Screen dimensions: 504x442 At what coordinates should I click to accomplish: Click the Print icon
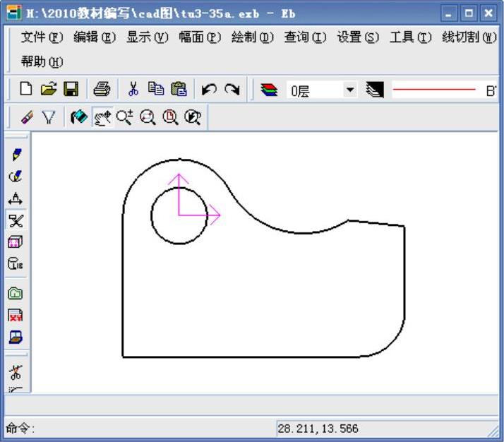[102, 89]
